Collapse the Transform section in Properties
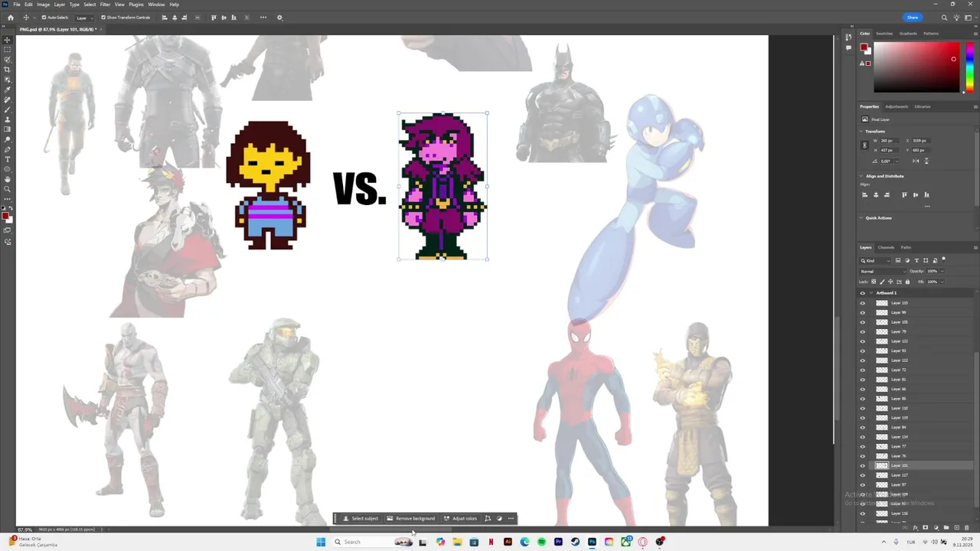980x551 pixels. [x=861, y=132]
